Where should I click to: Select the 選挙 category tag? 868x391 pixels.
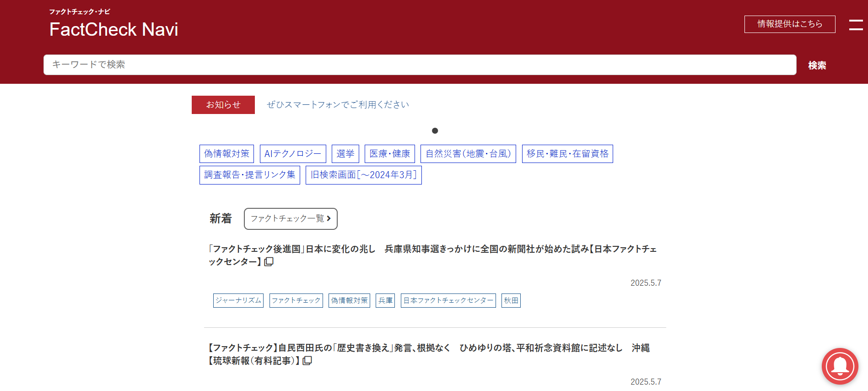click(345, 154)
